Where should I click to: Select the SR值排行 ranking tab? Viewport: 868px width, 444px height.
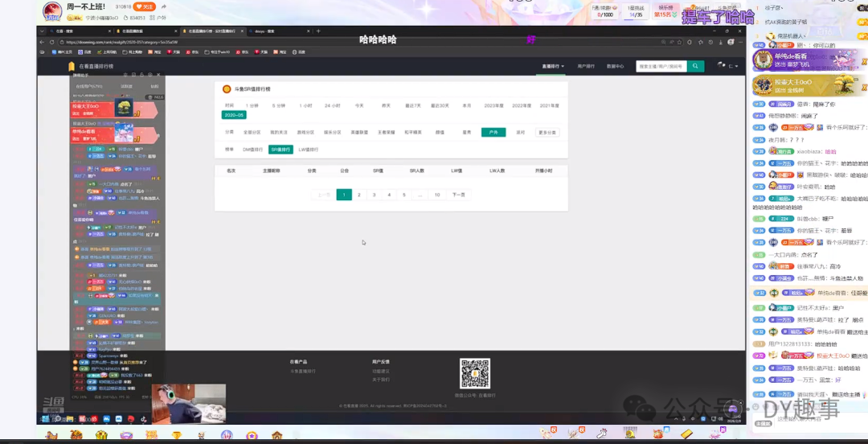coord(280,150)
